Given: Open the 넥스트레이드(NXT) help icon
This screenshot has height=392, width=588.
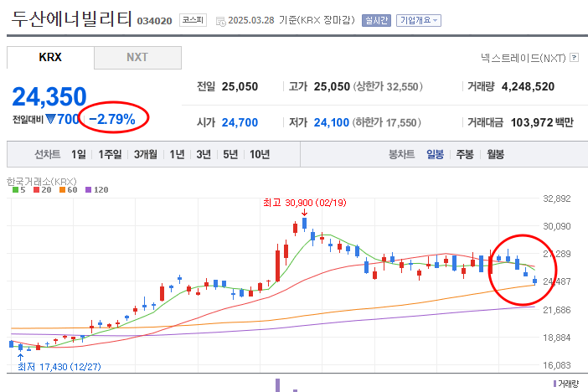Looking at the screenshot, I should (574, 58).
